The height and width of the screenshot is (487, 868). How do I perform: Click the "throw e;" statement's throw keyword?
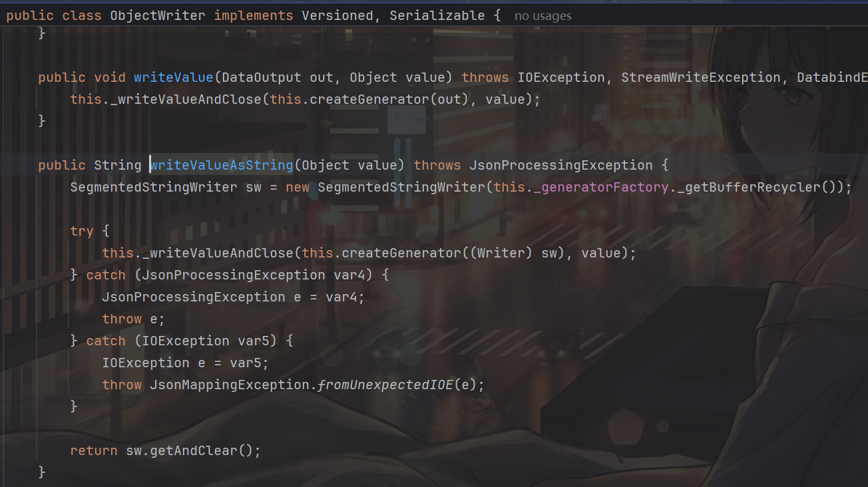pyautogui.click(x=122, y=319)
